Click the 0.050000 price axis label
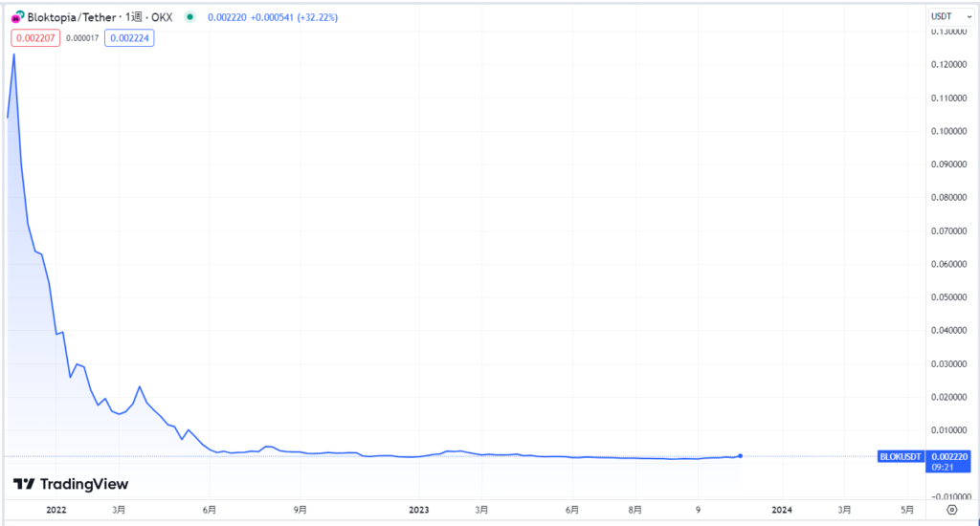The height and width of the screenshot is (526, 980). pyautogui.click(x=948, y=297)
